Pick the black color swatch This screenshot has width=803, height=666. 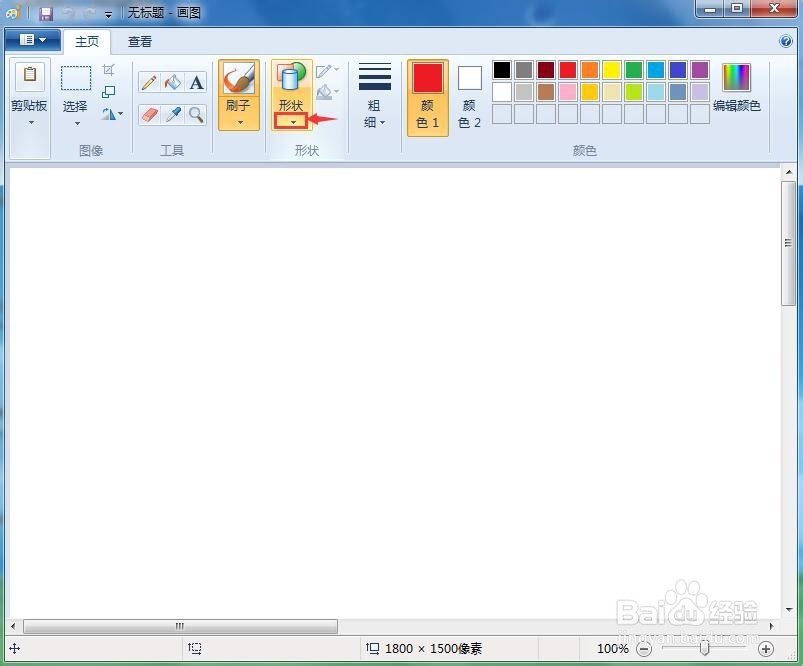coord(502,70)
